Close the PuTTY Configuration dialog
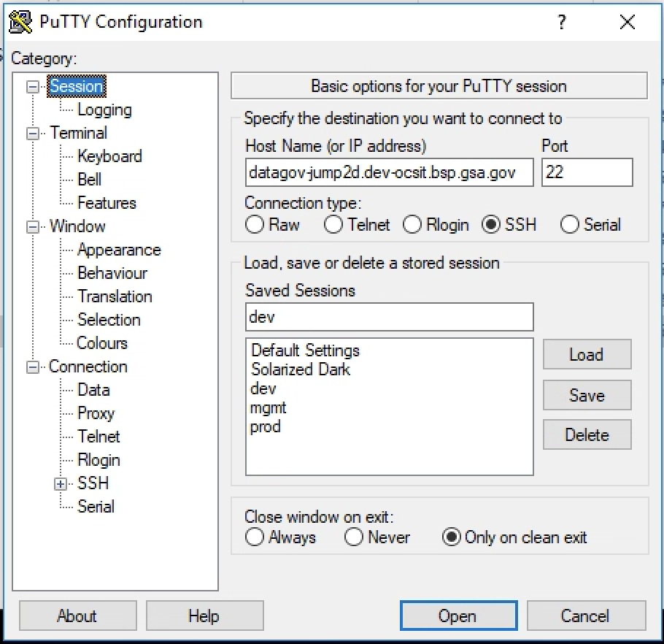This screenshot has width=664, height=644. [x=628, y=22]
